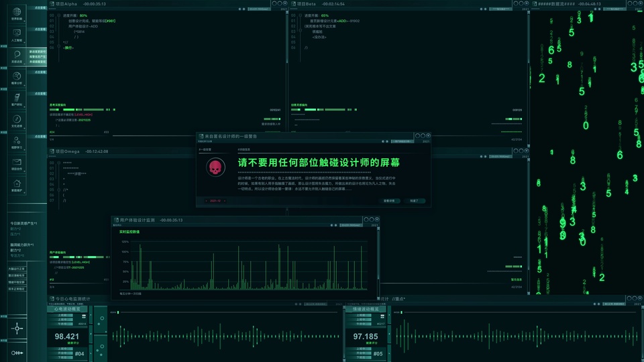Click the 项目Omega window title icon
The width and height of the screenshot is (644, 362).
point(52,152)
